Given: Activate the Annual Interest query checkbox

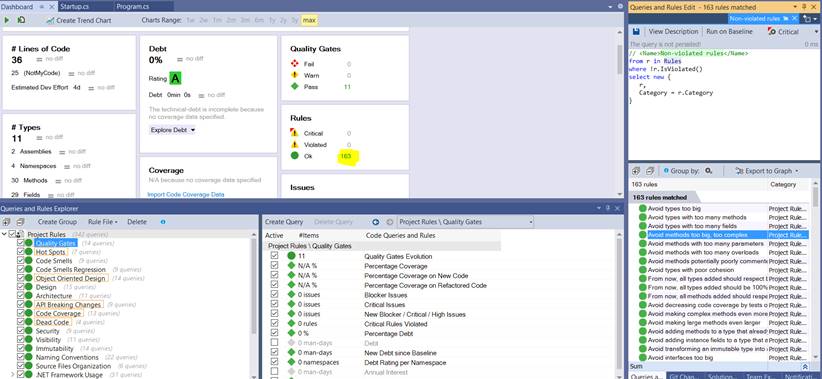Looking at the screenshot, I should coord(274,372).
